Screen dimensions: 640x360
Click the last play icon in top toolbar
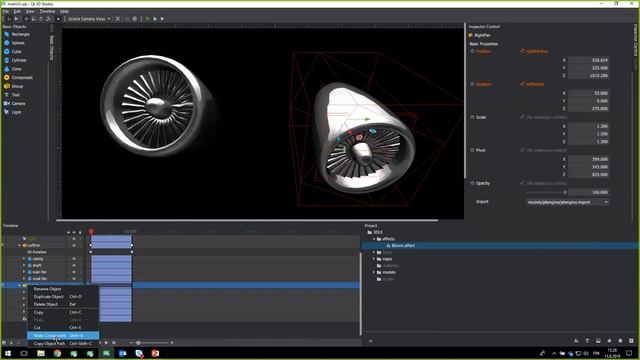[x=162, y=19]
